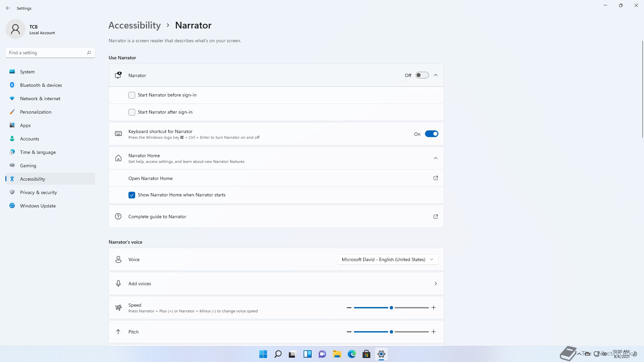
Task: Decrease pitch with the minus icon
Action: [x=349, y=332]
